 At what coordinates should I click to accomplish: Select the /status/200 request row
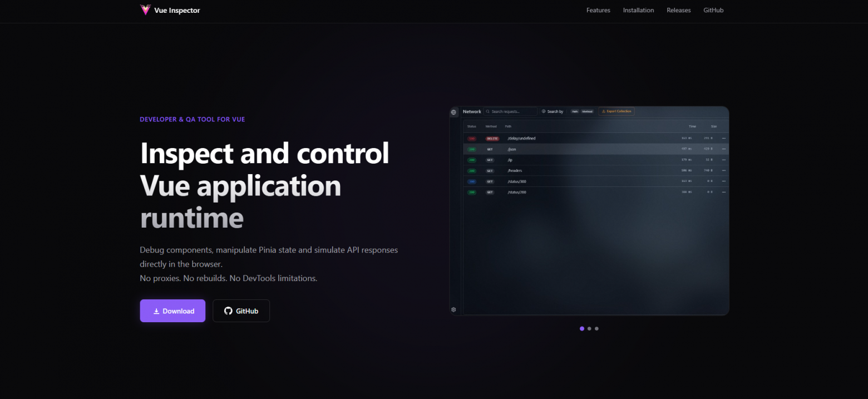[596, 192]
